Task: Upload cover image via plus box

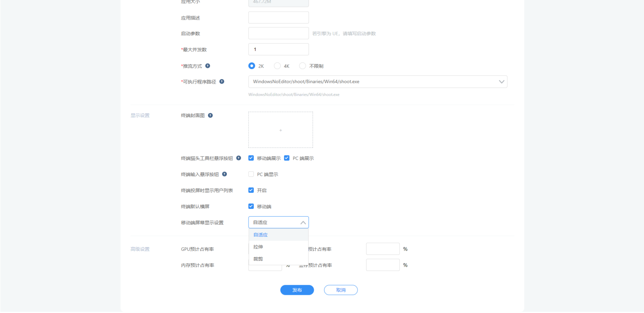Action: click(x=280, y=130)
